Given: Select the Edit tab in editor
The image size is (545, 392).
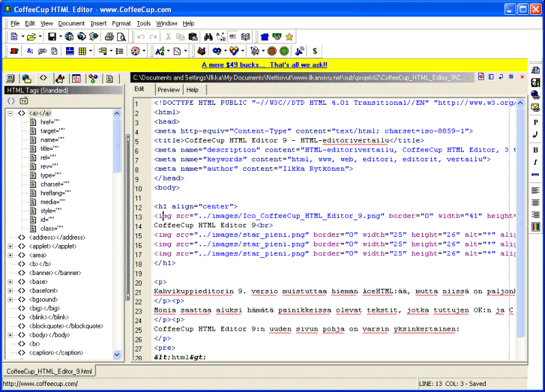Looking at the screenshot, I should pos(140,89).
